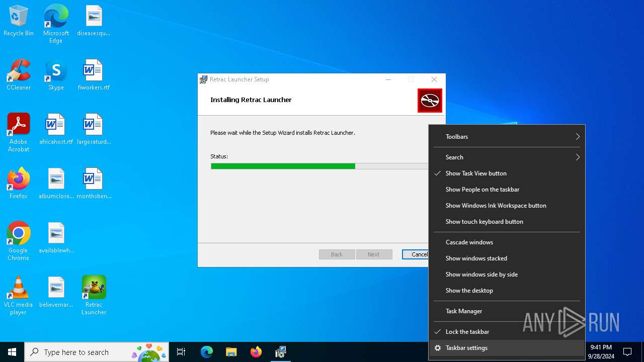The height and width of the screenshot is (362, 644).
Task: Toggle Show touch keyboard button
Action: (507, 222)
